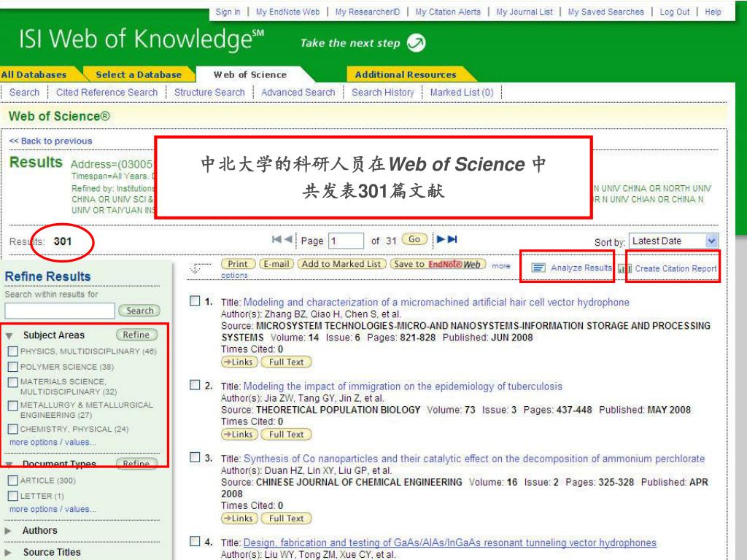
Task: Check Materials Science, Multidisciplinary checkbox
Action: [13, 382]
